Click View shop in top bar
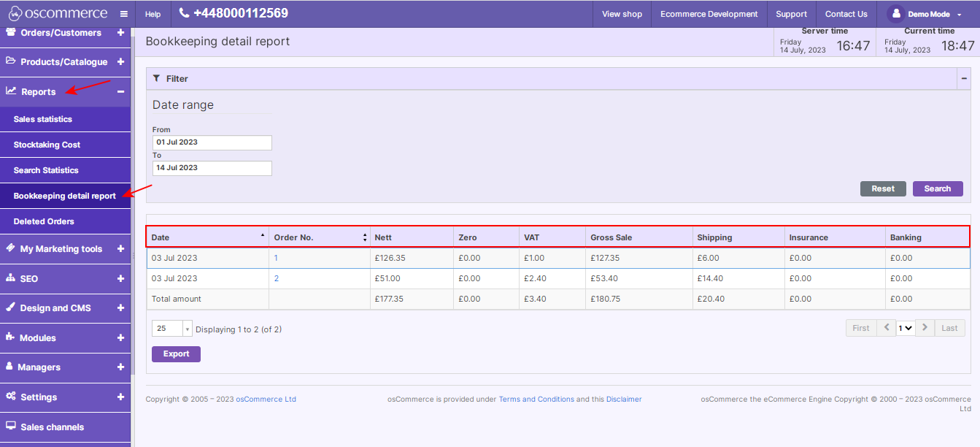Image resolution: width=980 pixels, height=447 pixels. [x=622, y=14]
